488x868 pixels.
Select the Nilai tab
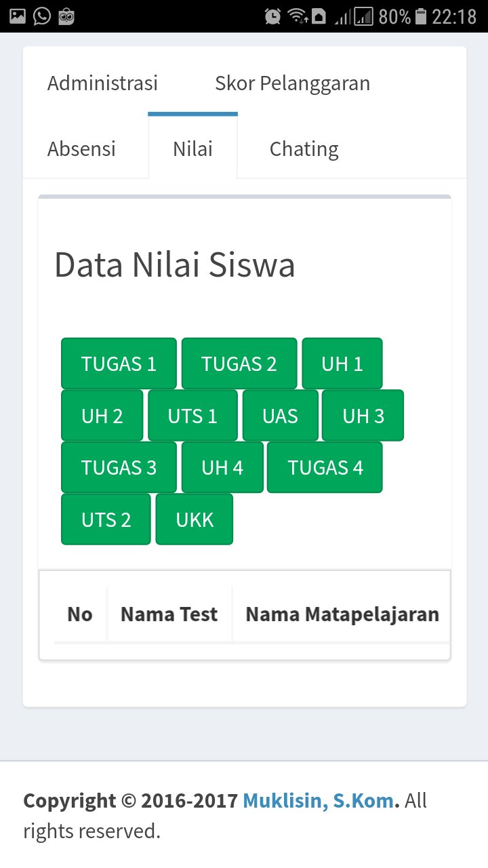coord(192,149)
